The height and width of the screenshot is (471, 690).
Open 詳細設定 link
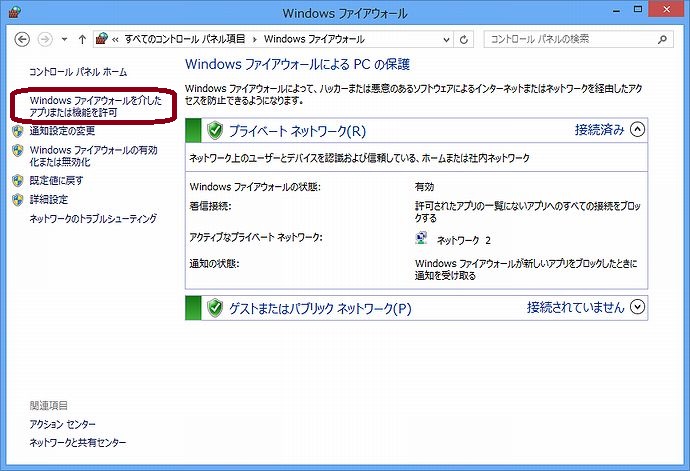click(x=48, y=199)
